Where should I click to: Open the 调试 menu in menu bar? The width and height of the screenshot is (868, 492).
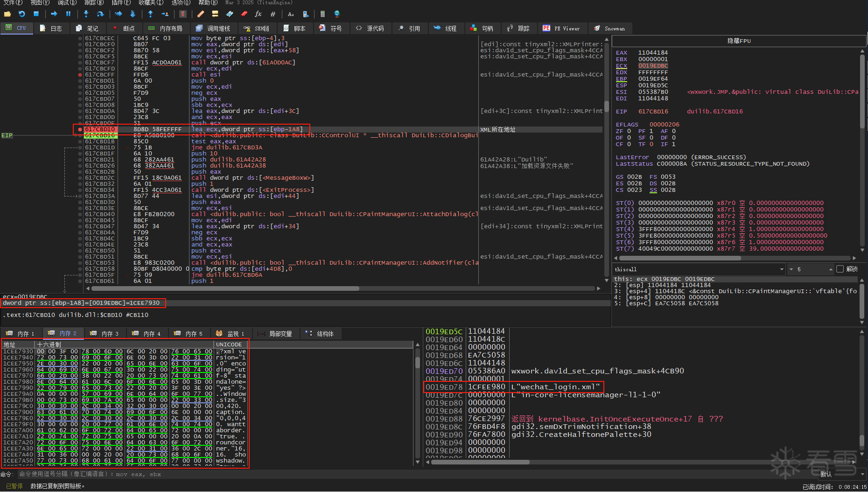tap(67, 3)
